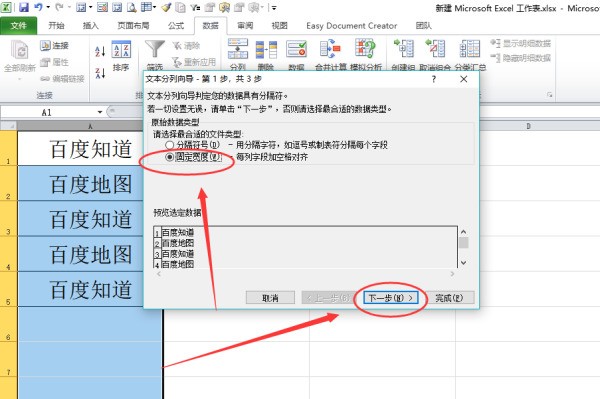Open the Name Box dropdown arrow
The height and width of the screenshot is (399, 600).
(99, 112)
